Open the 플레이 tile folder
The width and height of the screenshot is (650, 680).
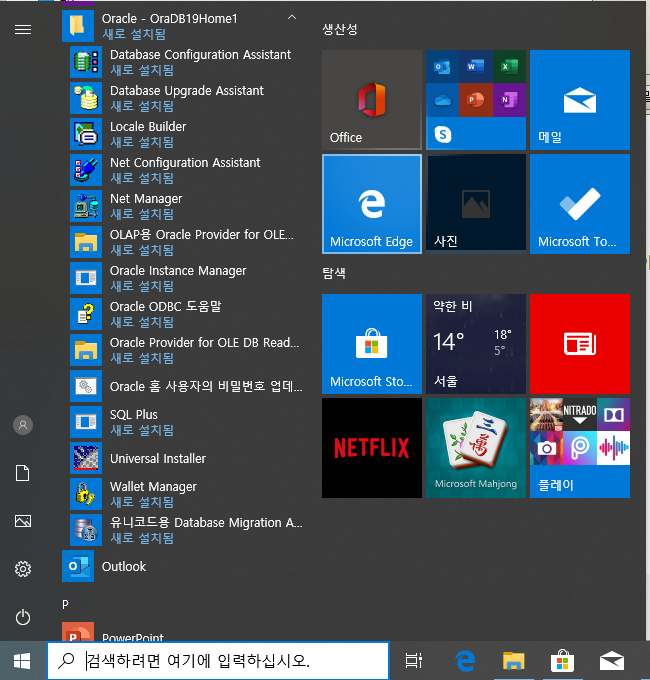pos(580,448)
